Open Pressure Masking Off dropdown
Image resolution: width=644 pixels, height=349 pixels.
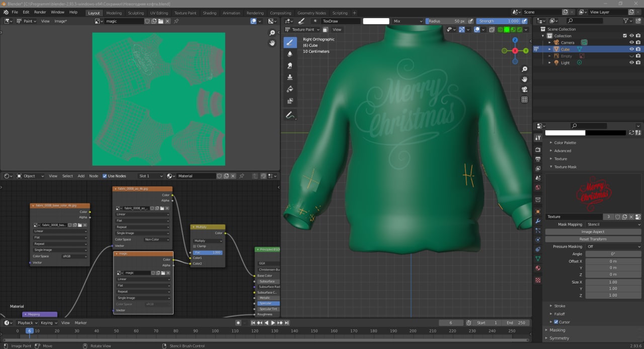pyautogui.click(x=613, y=246)
